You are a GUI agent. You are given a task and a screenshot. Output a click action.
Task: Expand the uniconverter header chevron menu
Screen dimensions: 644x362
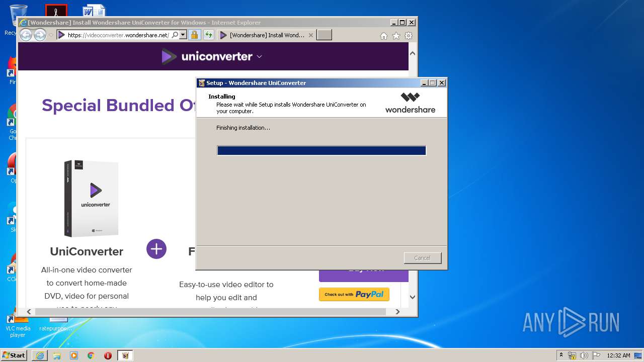259,57
